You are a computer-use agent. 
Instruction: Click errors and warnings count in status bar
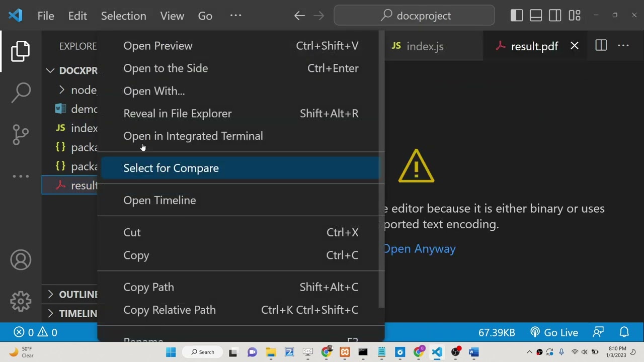[x=35, y=332]
